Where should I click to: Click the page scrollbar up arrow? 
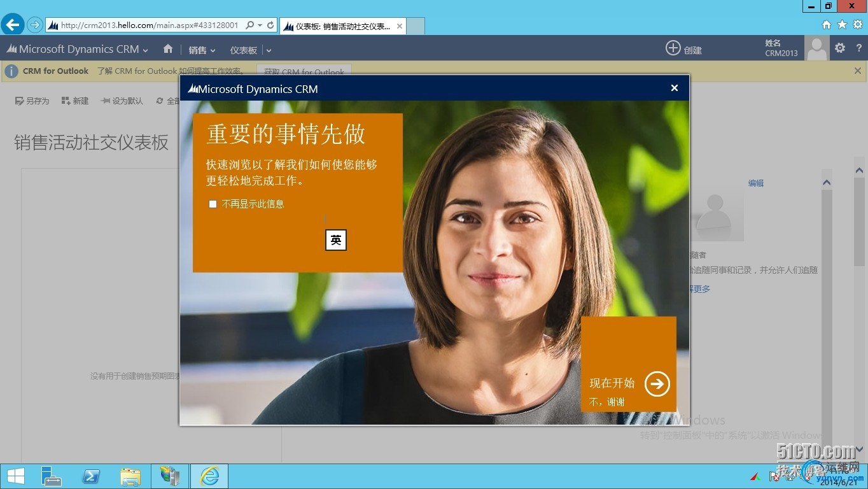(x=859, y=171)
